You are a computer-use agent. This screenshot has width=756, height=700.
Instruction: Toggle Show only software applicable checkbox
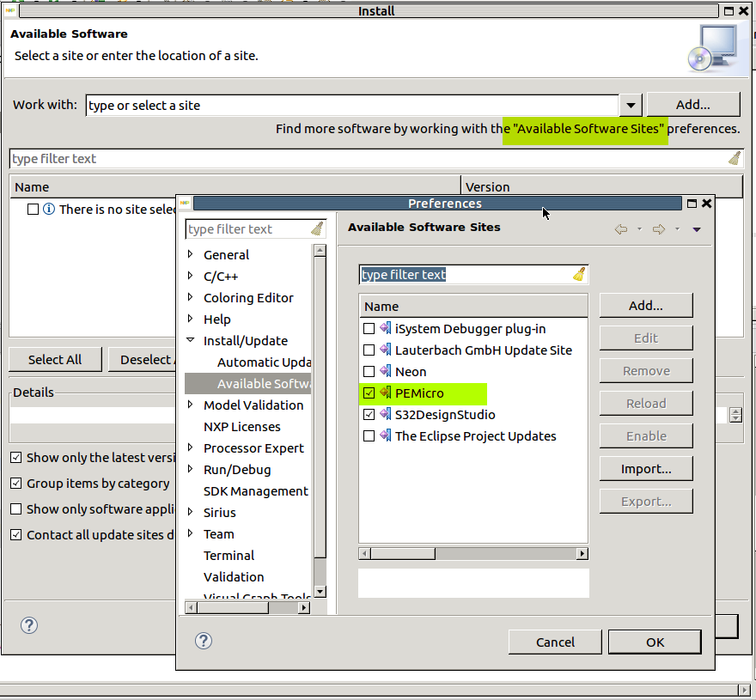click(16, 509)
